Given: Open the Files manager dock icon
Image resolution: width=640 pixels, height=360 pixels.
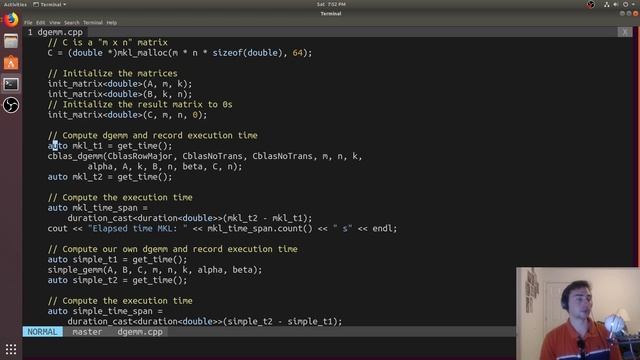Looking at the screenshot, I should coord(11,41).
